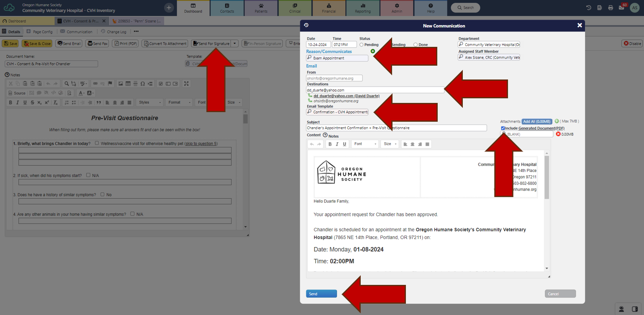644x315 pixels.
Task: Click the Cancel button in the dialog
Action: (560, 294)
